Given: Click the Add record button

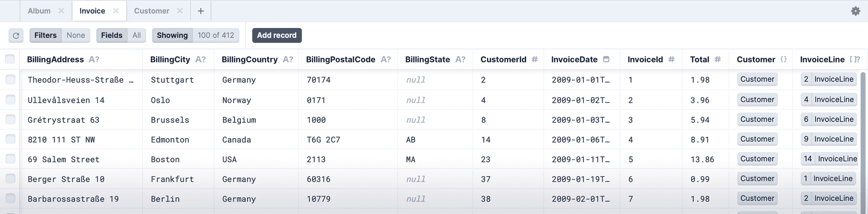Looking at the screenshot, I should pos(277,35).
